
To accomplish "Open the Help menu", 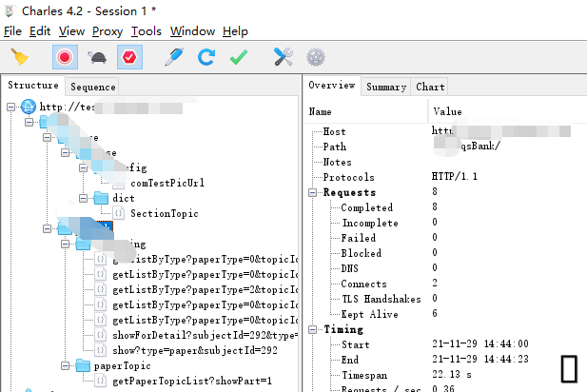I will coord(235,31).
